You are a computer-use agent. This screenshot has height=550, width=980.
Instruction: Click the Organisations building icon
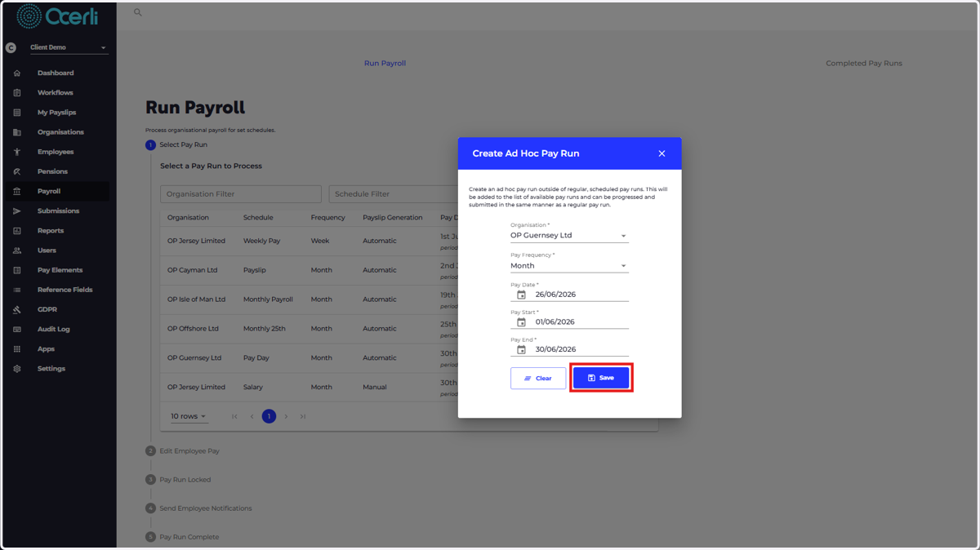17,132
